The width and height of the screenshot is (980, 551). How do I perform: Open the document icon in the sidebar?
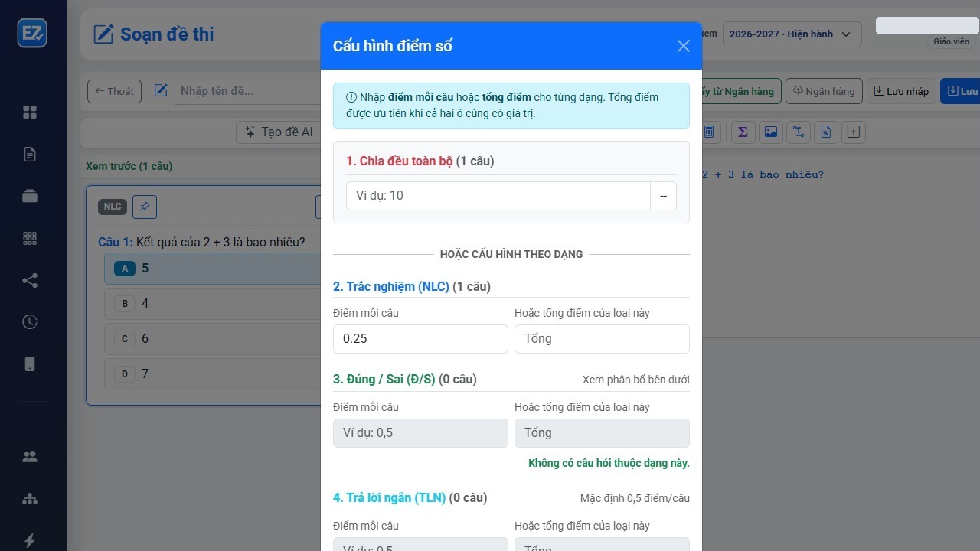coord(30,155)
